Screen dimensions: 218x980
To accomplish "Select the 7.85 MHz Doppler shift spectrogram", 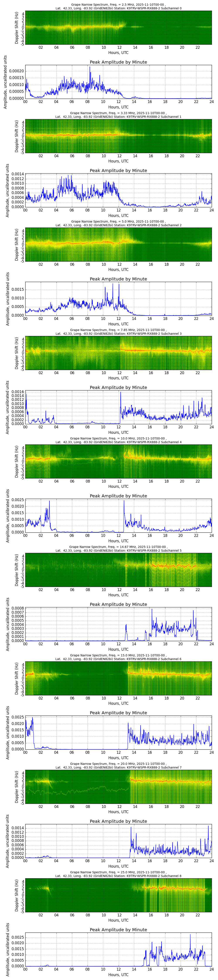I will coord(119,353).
